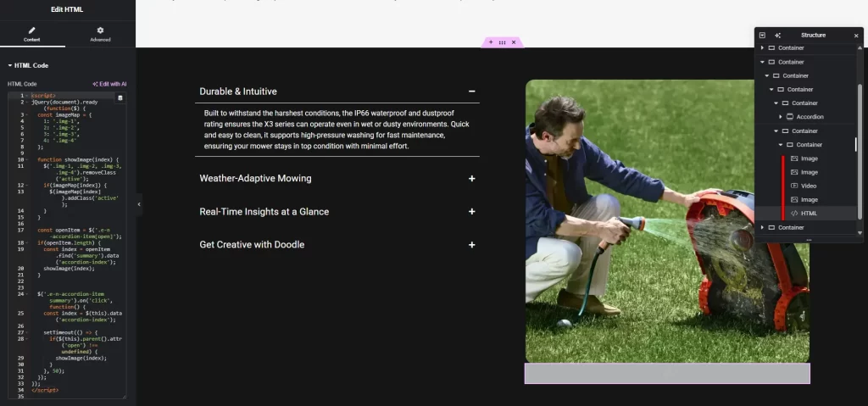Click the AI sparkle icon in Structure header
Image resolution: width=868 pixels, height=406 pixels.
(778, 35)
